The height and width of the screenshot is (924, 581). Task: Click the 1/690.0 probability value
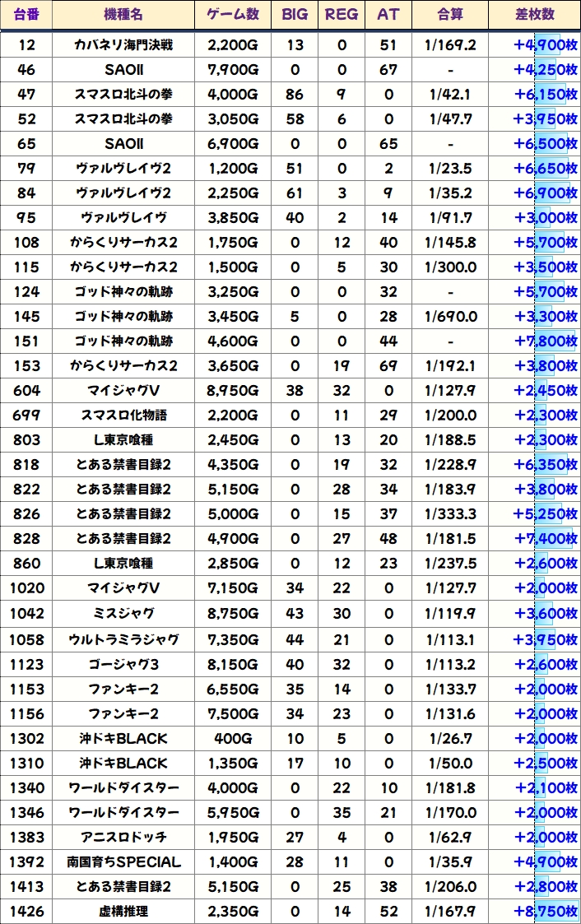[x=450, y=317]
